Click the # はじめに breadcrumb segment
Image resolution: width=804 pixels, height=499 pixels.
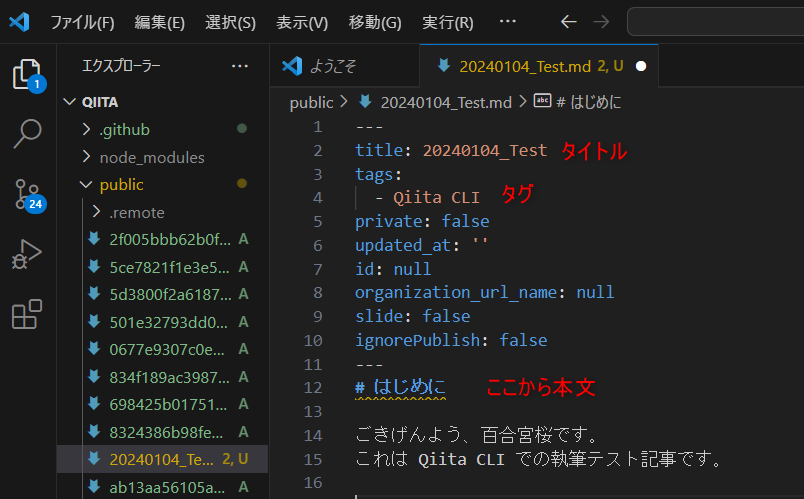click(588, 103)
